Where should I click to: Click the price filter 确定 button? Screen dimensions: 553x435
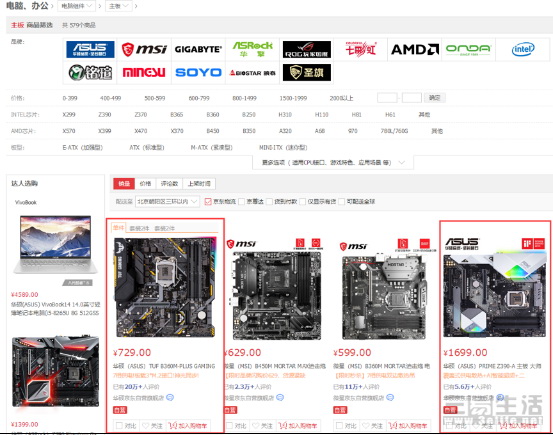click(435, 98)
